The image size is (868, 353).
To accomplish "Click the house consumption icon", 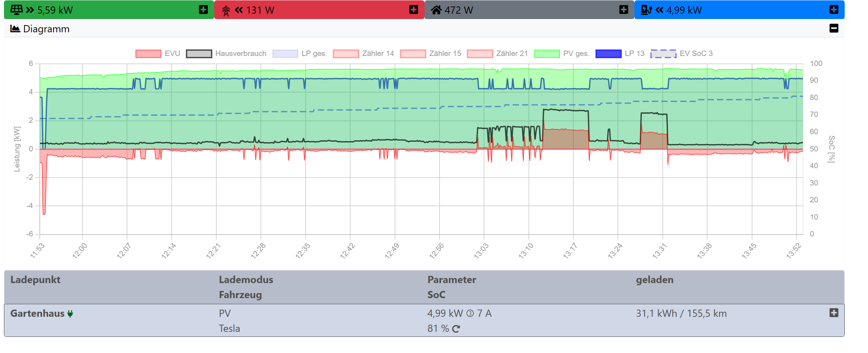I will tap(436, 10).
